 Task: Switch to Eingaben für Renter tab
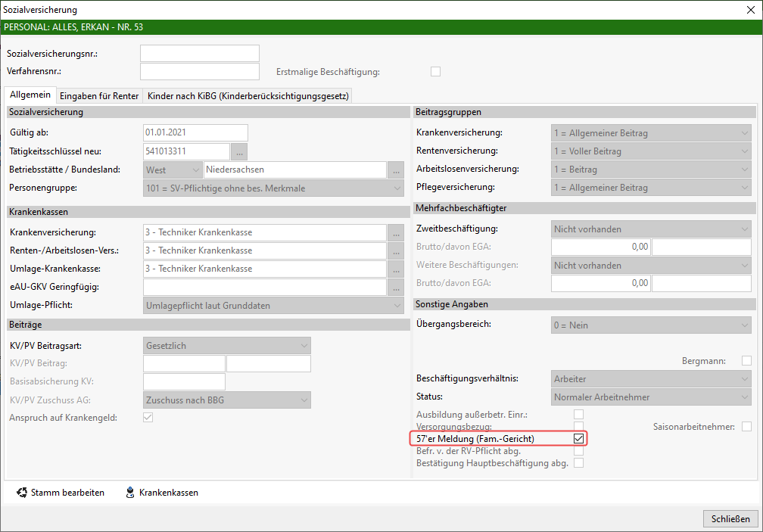(99, 96)
